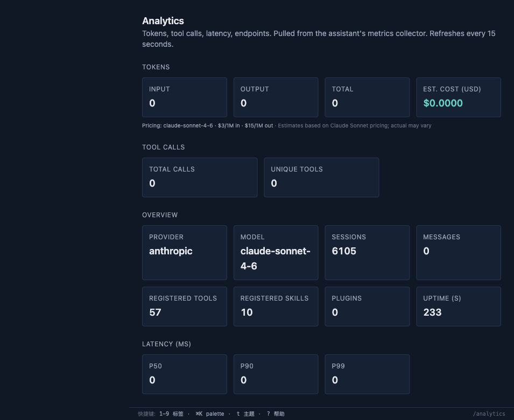This screenshot has width=514, height=420.
Task: Click the OVERVIEW section header
Action: [x=160, y=215]
